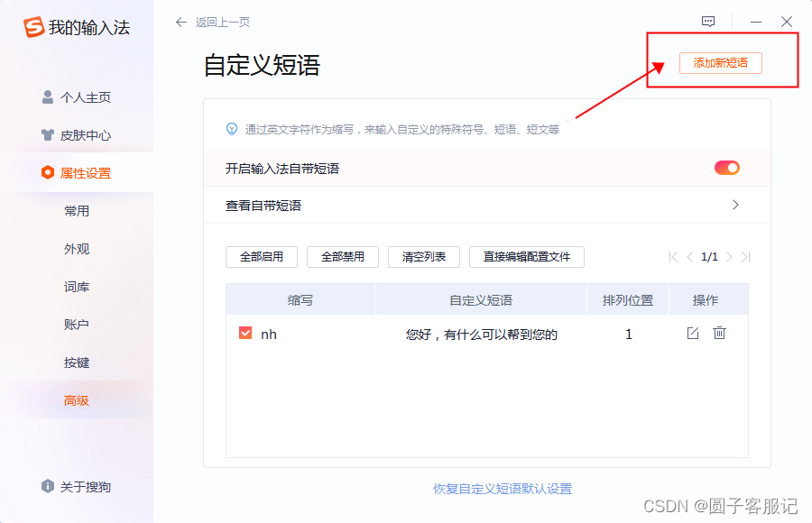
Task: Uncheck the nh phrase checkbox
Action: click(x=245, y=333)
